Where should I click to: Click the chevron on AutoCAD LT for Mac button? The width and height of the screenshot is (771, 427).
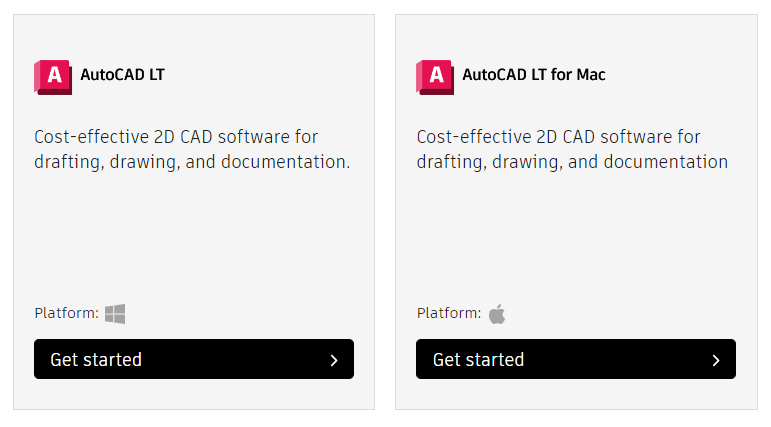[716, 360]
